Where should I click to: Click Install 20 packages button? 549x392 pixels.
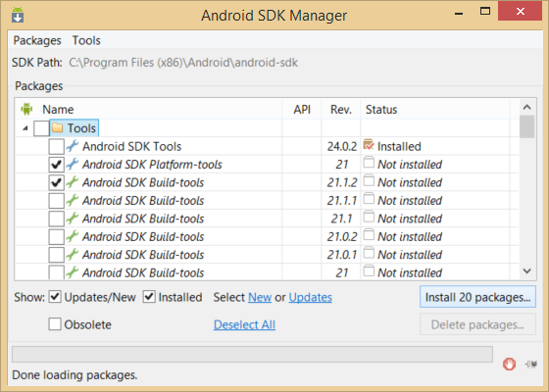(478, 297)
